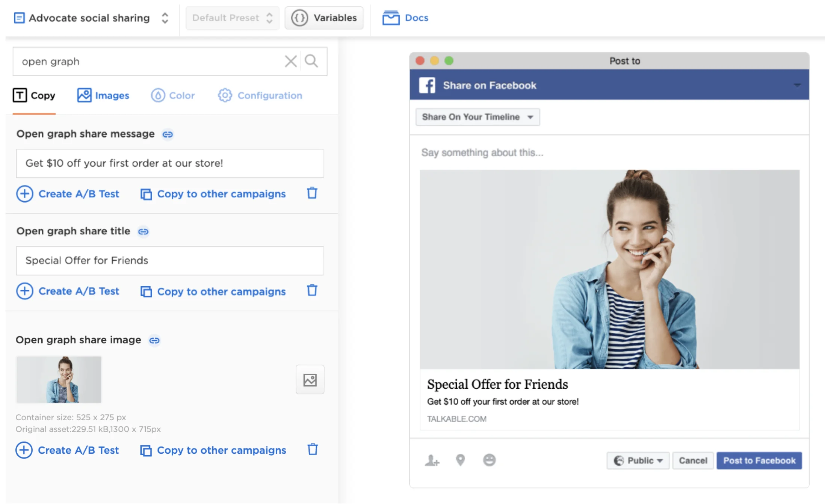This screenshot has height=504, width=825.
Task: Switch to the Color tab
Action: coord(173,95)
